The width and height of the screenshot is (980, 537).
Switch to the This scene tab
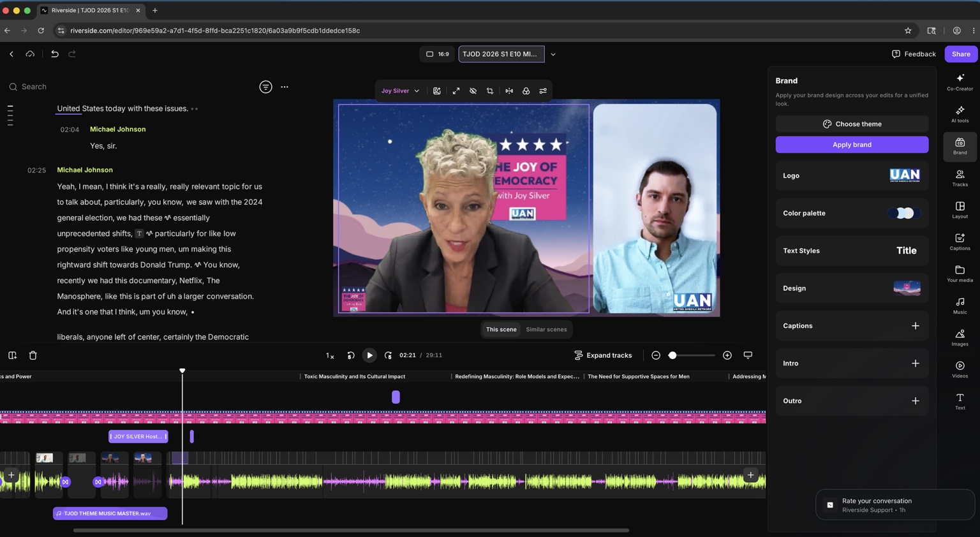[x=501, y=330]
